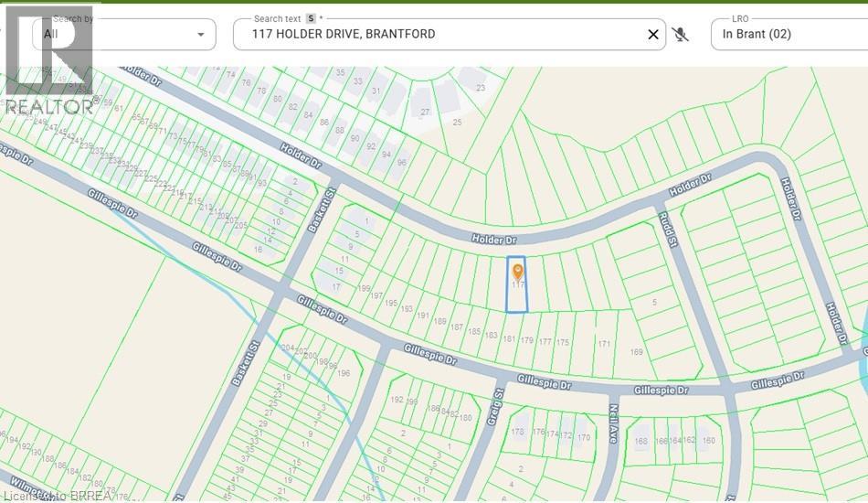Select parcel 171 on Gillespie Dr
868x503 pixels.
coord(604,344)
